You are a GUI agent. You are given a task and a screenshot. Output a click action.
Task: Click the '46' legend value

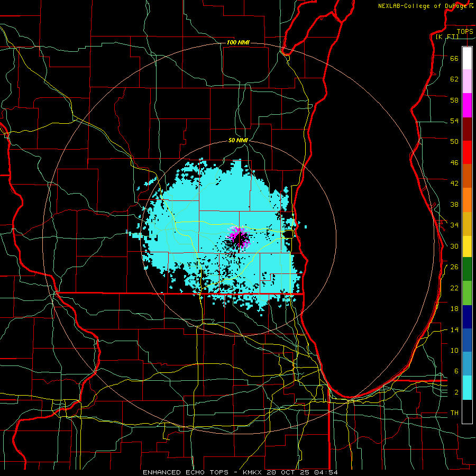(454, 163)
